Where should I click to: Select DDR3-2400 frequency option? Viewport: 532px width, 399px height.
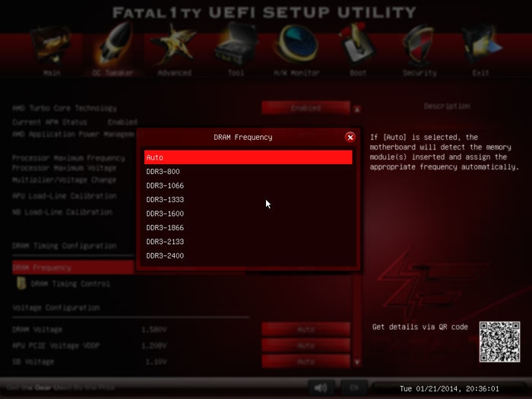point(248,255)
